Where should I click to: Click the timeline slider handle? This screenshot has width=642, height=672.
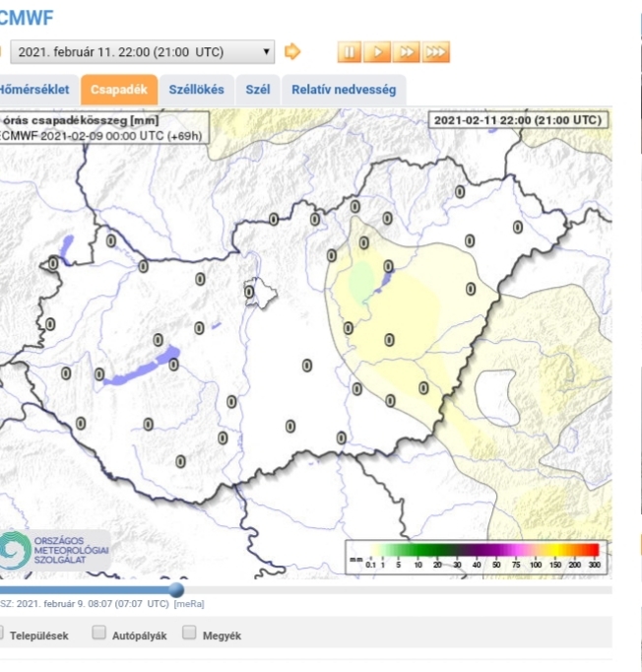176,589
